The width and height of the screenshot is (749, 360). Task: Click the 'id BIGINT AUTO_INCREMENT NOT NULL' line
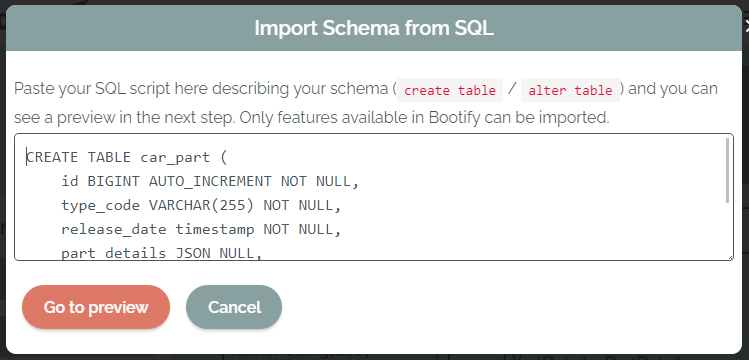point(210,181)
